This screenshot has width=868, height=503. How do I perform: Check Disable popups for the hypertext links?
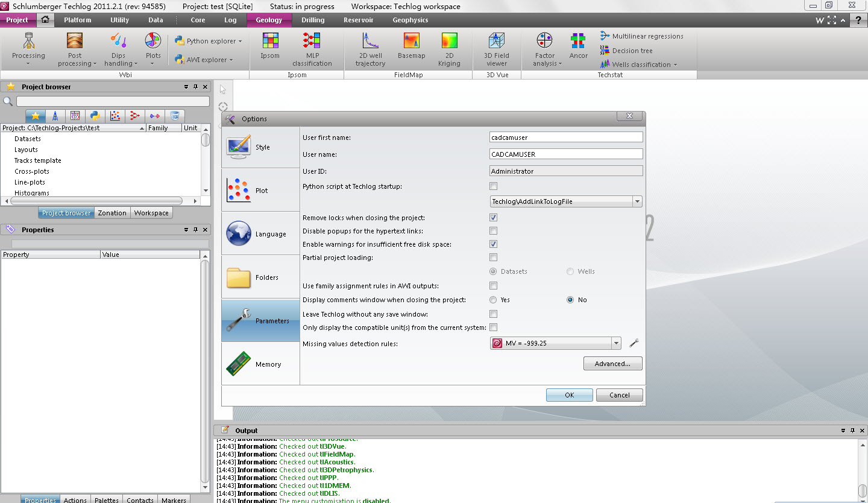point(494,231)
